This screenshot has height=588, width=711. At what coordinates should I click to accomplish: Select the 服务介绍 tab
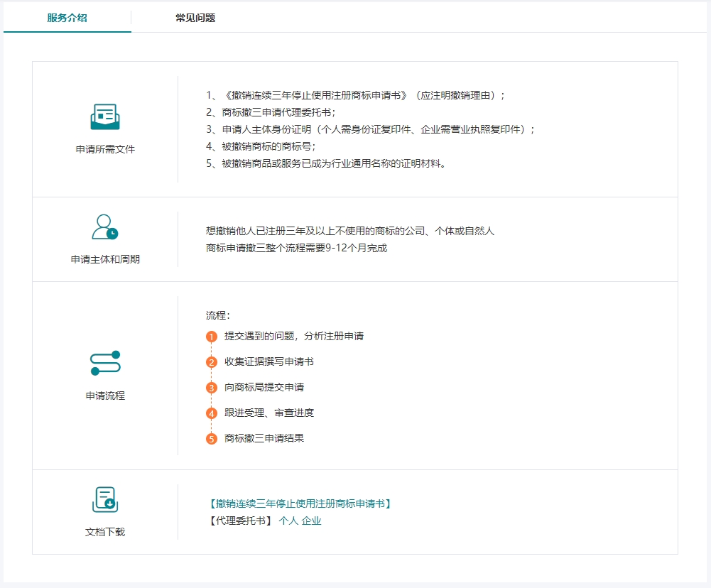(67, 18)
